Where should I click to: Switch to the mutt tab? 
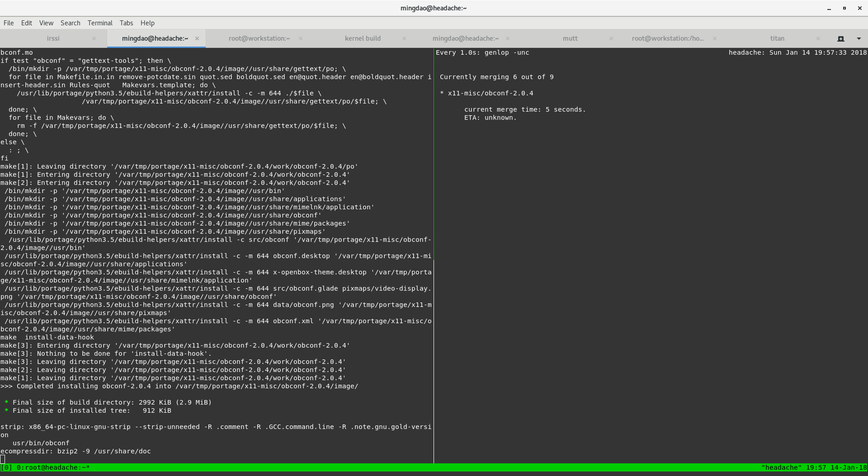pos(570,38)
